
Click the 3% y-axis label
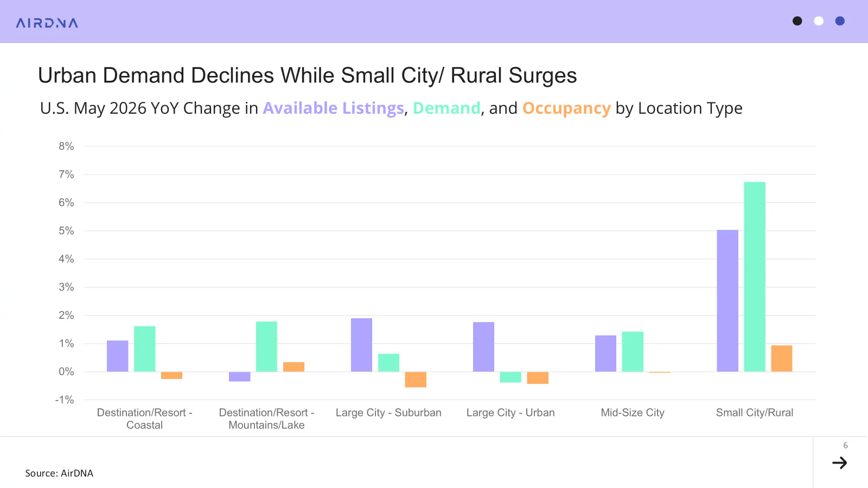[66, 287]
